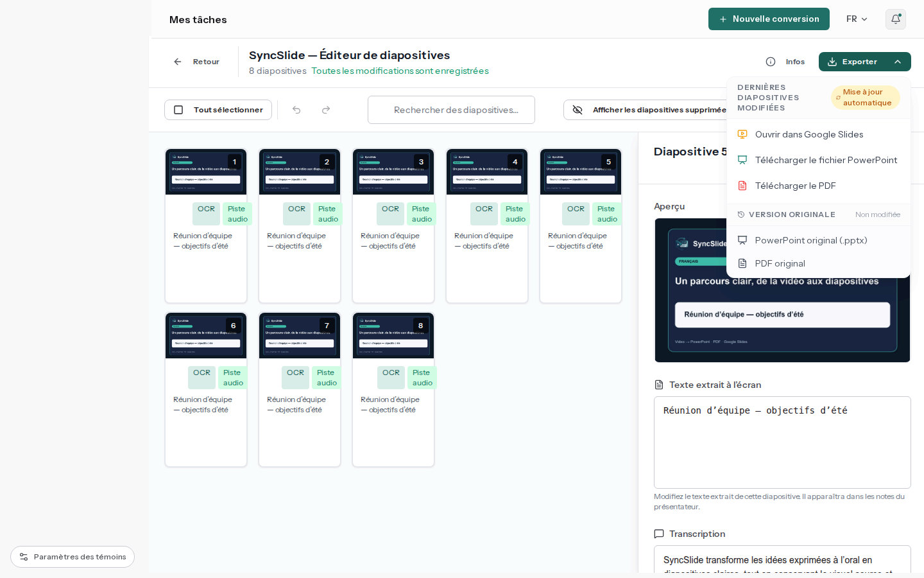Click the redo arrow icon
924x578 pixels.
[326, 110]
